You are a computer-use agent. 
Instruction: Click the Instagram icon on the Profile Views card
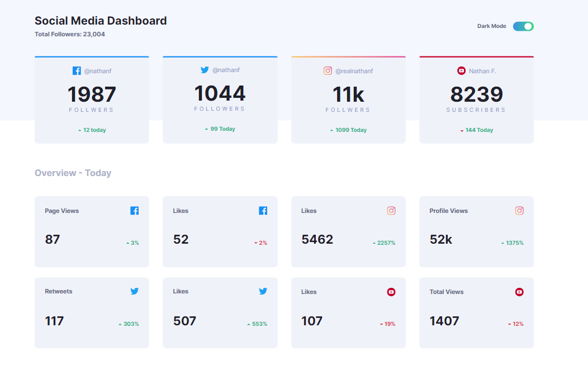tap(519, 211)
